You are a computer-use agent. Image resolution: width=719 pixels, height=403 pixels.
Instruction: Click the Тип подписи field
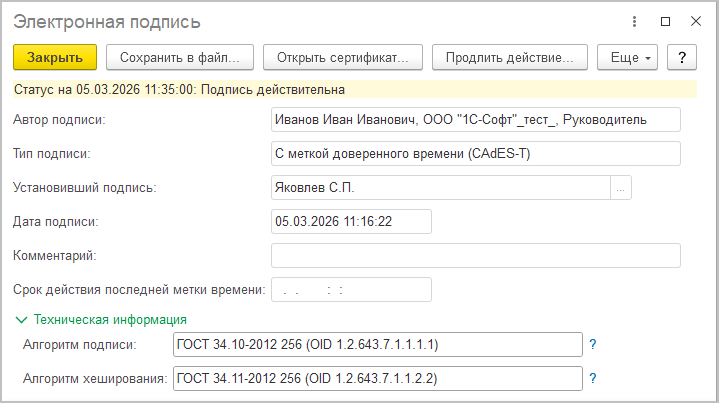point(475,154)
